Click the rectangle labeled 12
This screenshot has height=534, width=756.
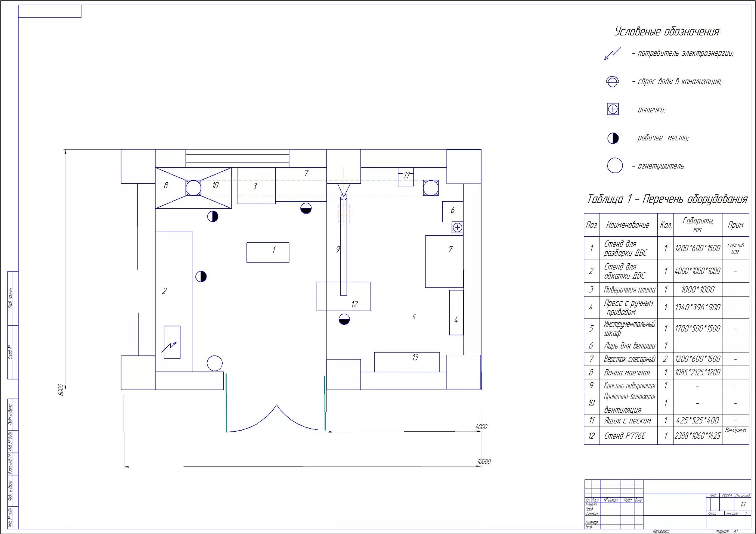(344, 297)
